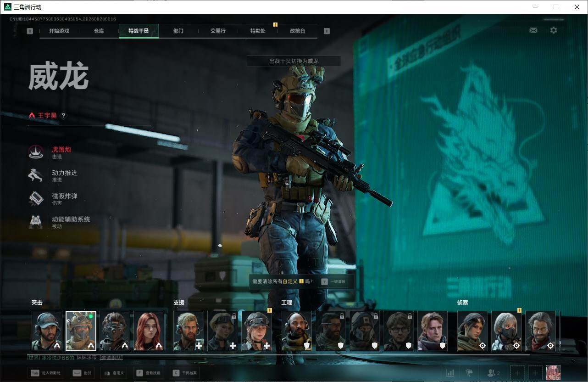Choose the white-haired masked recon operator
The image size is (588, 382).
coord(506,331)
